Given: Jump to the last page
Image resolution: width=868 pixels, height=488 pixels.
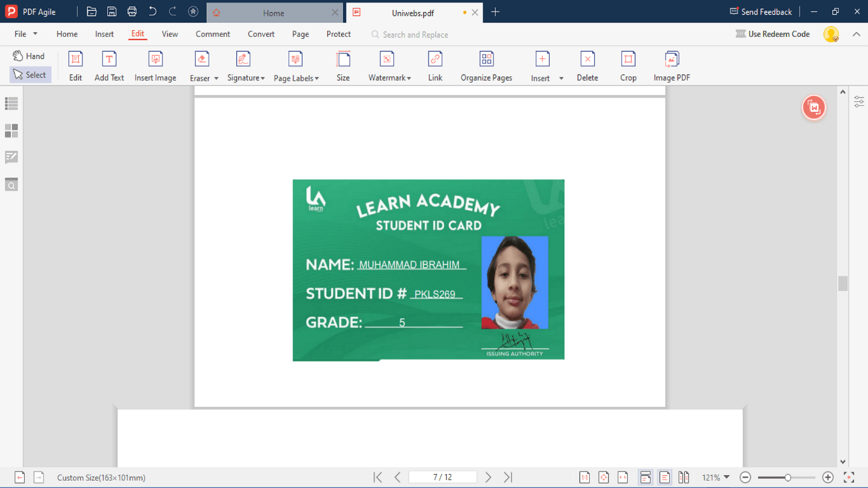Looking at the screenshot, I should pos(508,478).
